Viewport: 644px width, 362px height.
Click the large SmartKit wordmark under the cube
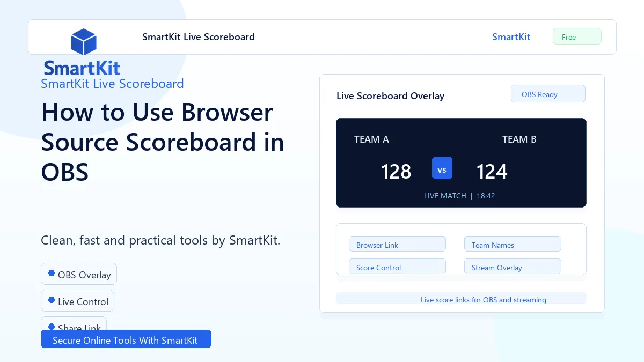[x=82, y=68]
